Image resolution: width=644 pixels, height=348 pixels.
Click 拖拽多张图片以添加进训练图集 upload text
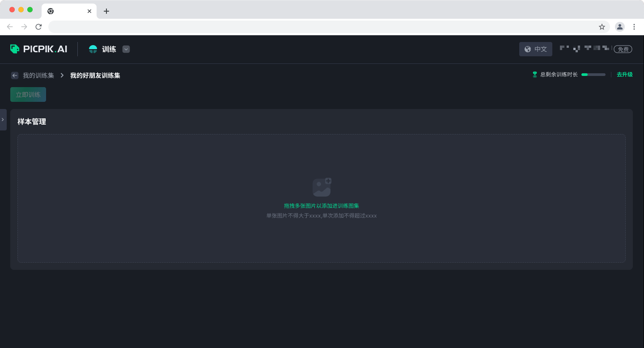(x=321, y=206)
